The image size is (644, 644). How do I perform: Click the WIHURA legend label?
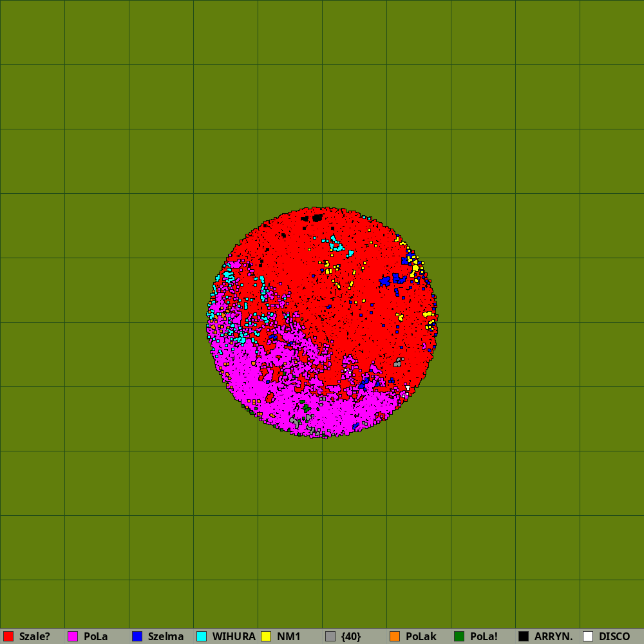[234, 636]
